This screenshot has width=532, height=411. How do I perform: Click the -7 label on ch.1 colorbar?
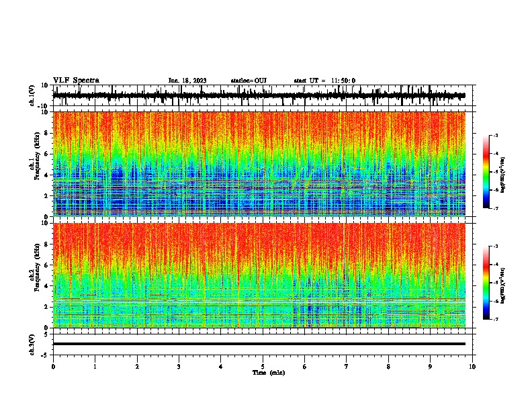tap(496, 208)
